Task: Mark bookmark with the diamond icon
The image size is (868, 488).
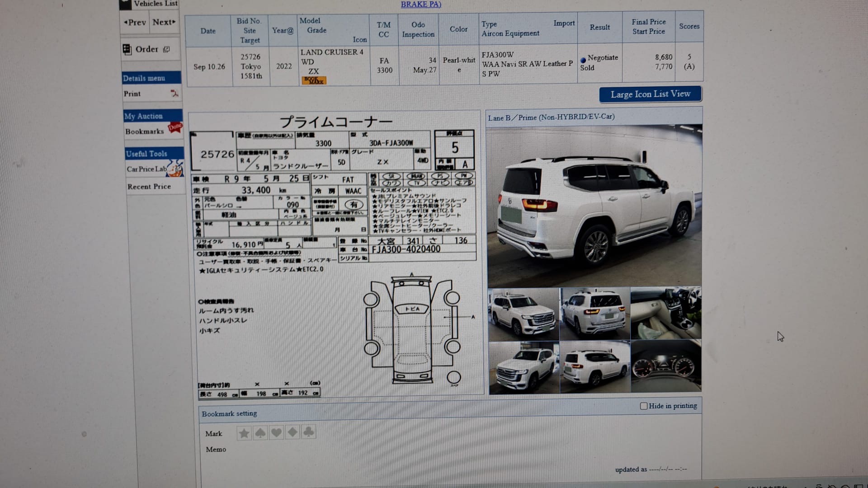Action: point(292,433)
